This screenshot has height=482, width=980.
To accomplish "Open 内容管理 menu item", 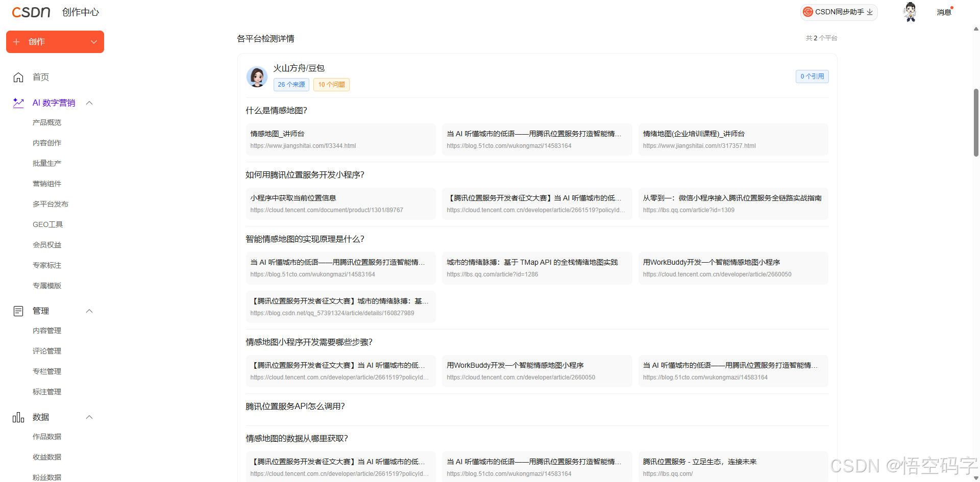I will [47, 331].
